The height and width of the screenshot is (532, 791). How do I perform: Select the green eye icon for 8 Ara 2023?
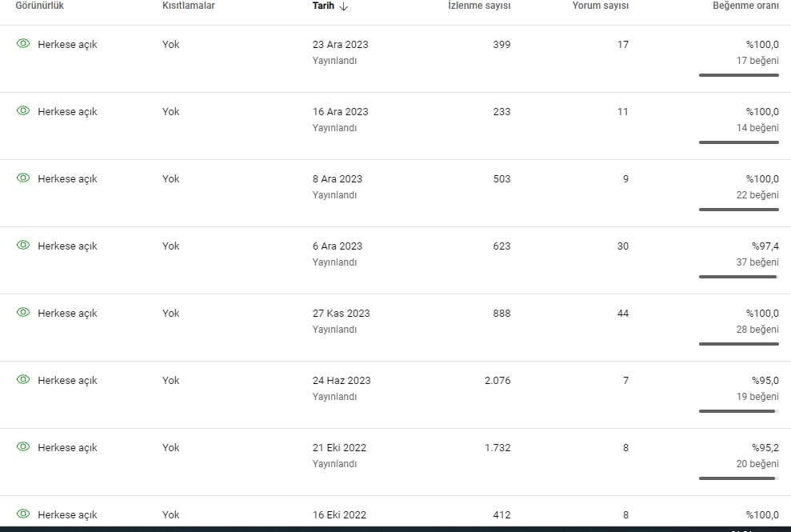pos(23,178)
